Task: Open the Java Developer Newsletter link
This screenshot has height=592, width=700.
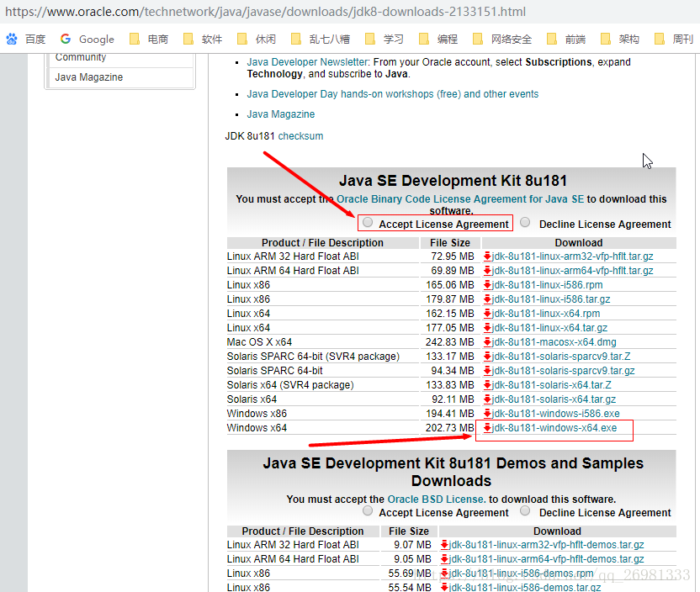Action: 308,62
